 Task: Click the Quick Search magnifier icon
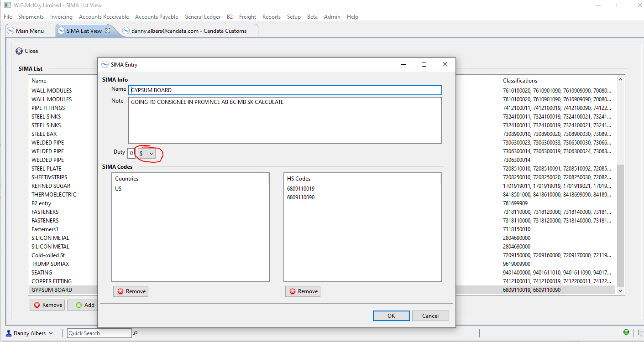click(135, 333)
